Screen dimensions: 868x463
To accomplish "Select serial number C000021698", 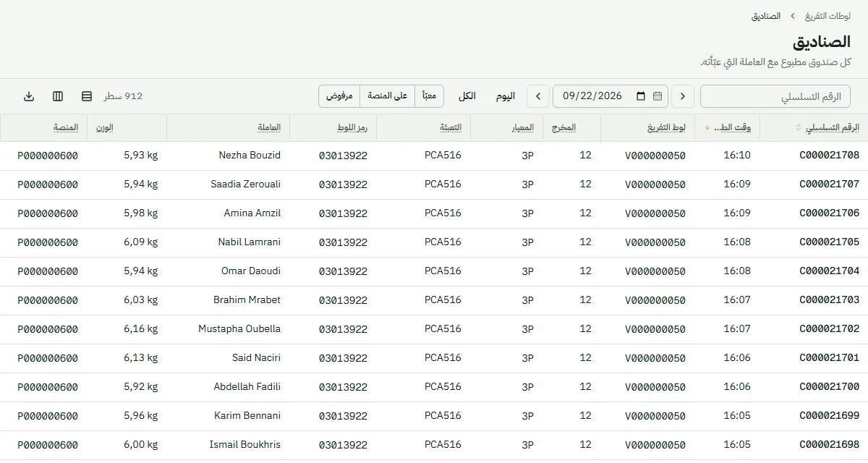I will coord(829,445).
